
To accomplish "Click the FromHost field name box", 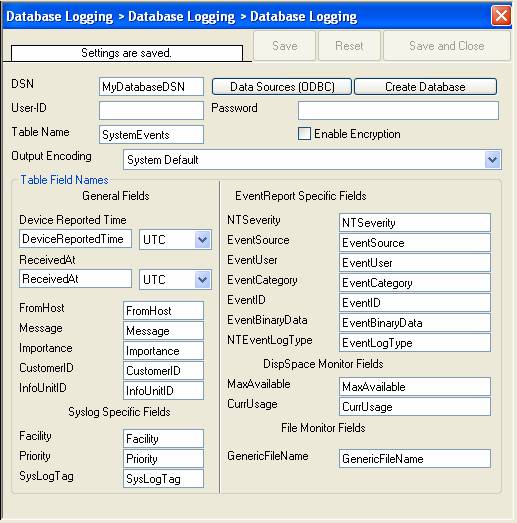I will coord(163,311).
